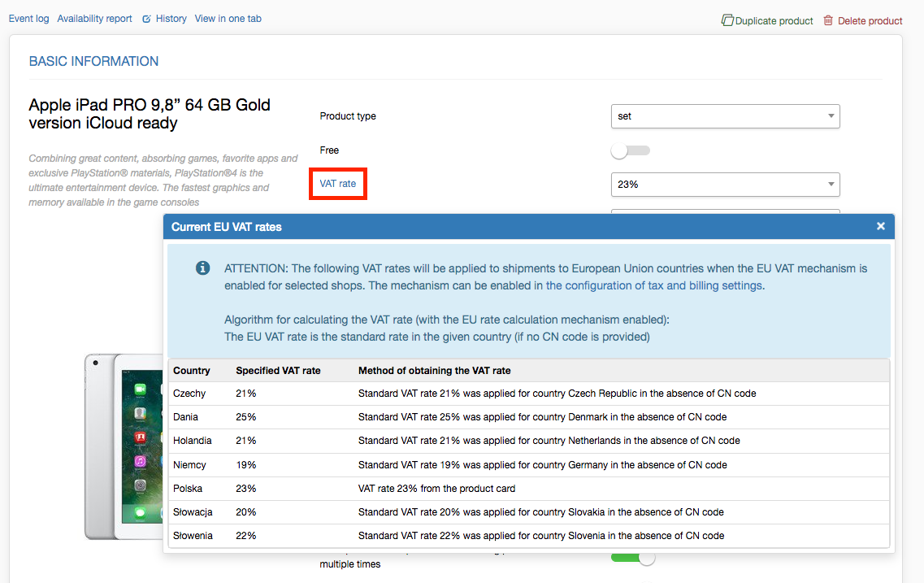This screenshot has height=583, width=924.
Task: Click View in one tab link
Action: click(228, 19)
